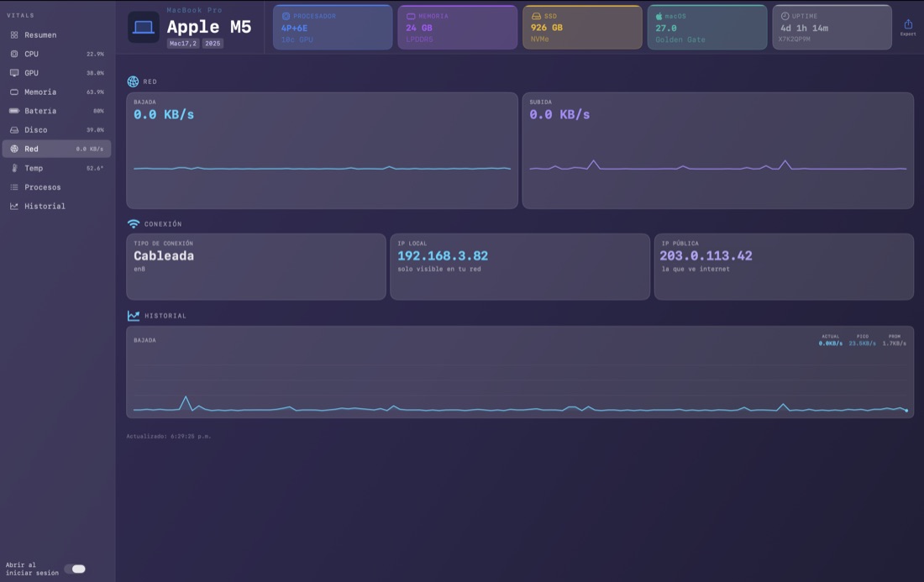Click the PICO 23.5KB/s value
This screenshot has height=582, width=924.
pos(862,343)
